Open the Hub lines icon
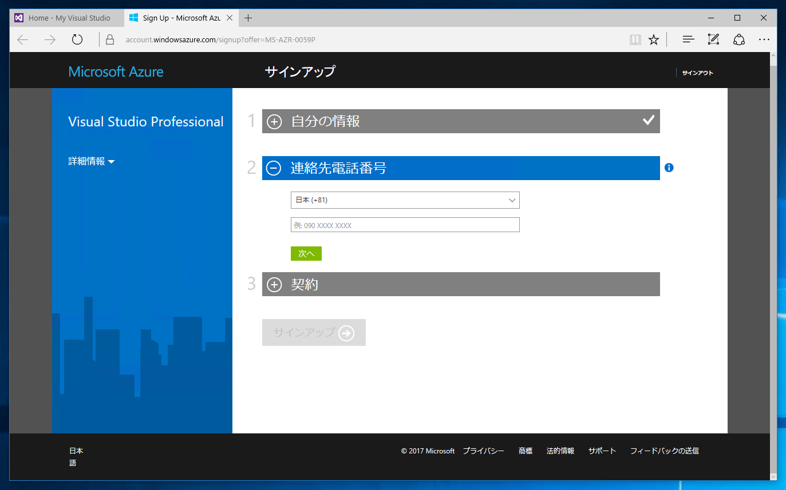The image size is (786, 490). [x=688, y=40]
